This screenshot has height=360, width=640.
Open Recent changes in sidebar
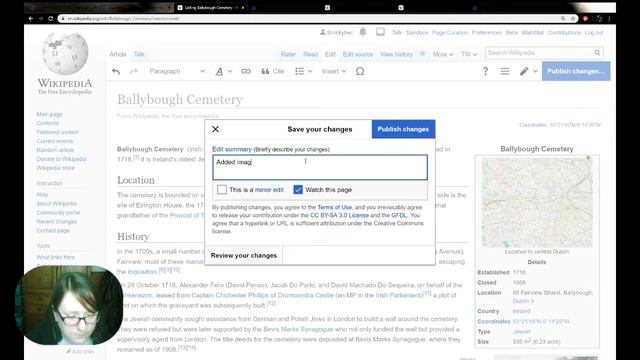(x=56, y=222)
